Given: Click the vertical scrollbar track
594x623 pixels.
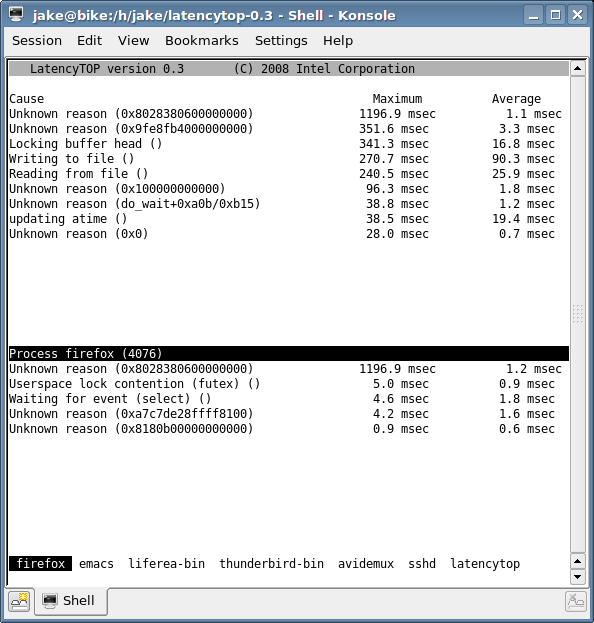Looking at the screenshot, I should coord(578,315).
